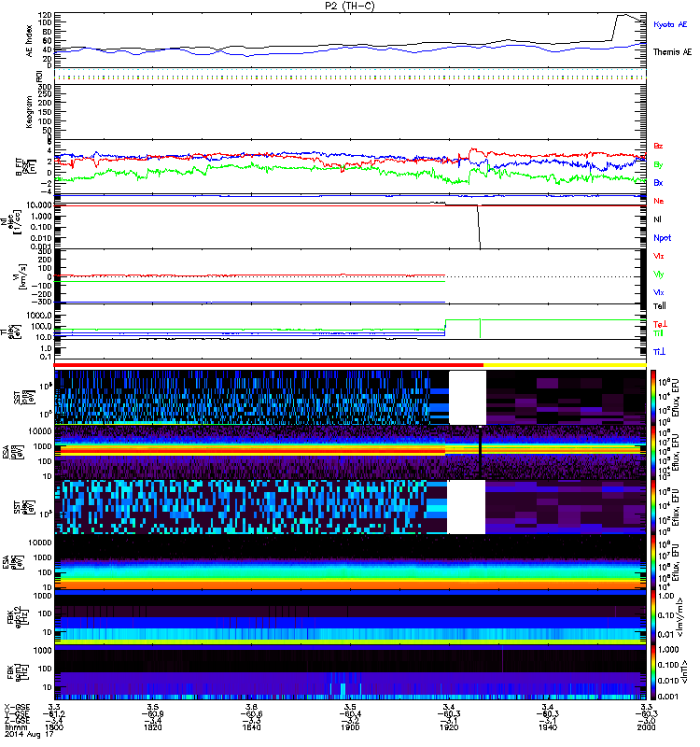Select the 1900 time tick label

(350, 727)
